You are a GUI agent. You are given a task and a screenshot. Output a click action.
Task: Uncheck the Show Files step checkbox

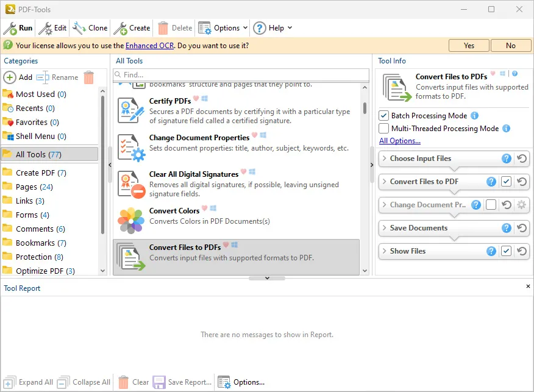click(506, 251)
